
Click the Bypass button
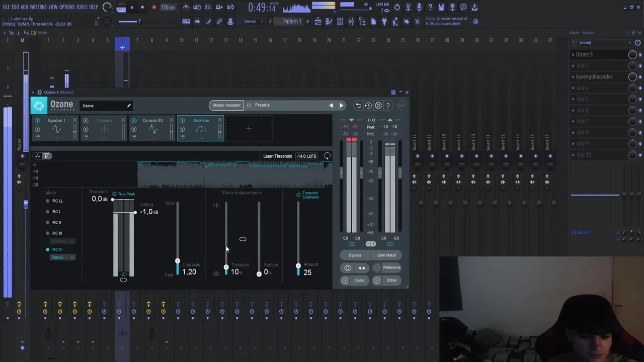[355, 255]
